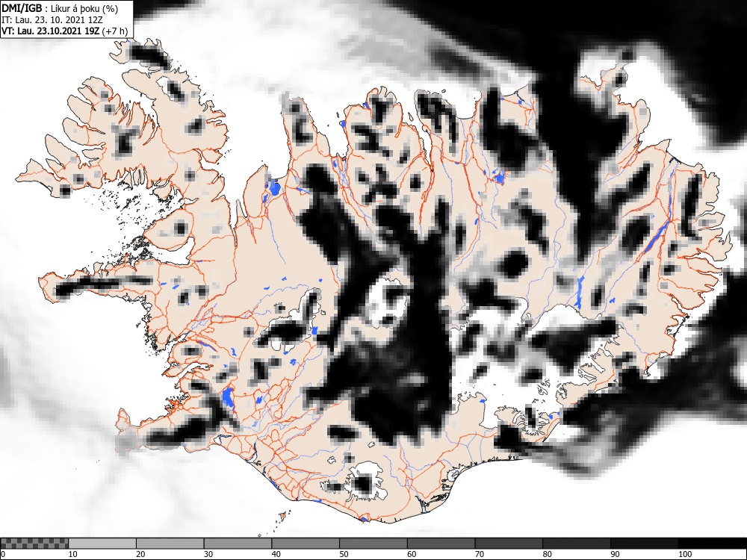
Task: Click the legend label '20'
Action: click(x=140, y=554)
